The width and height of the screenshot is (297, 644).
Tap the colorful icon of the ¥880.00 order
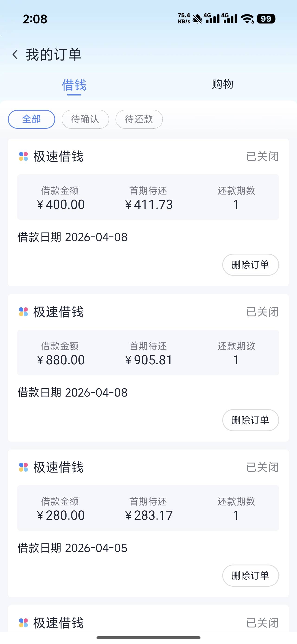(23, 312)
